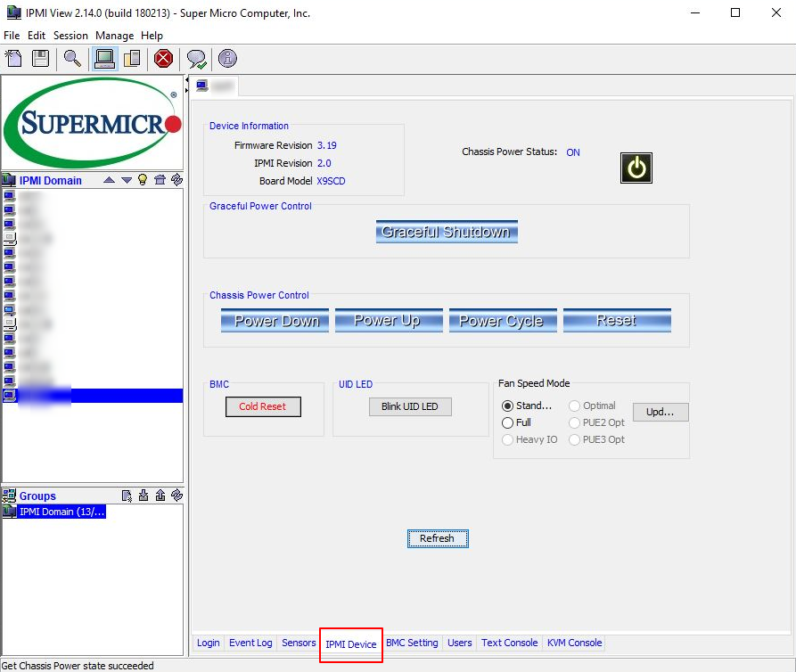
Task: Click the Blink UID LED button
Action: (410, 406)
